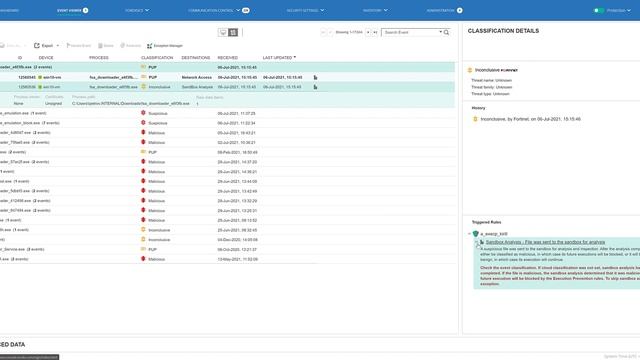The height and width of the screenshot is (360, 640).
Task: Open the Exception Manager
Action: coord(165,46)
